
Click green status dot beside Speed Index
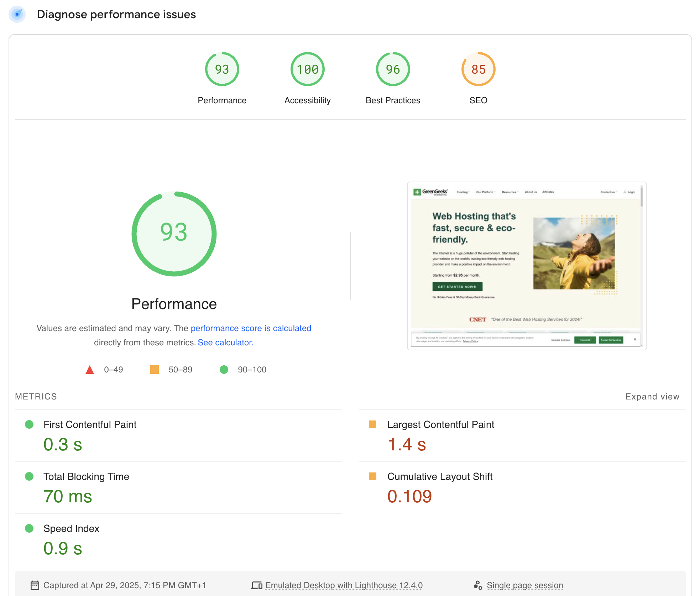tap(29, 528)
